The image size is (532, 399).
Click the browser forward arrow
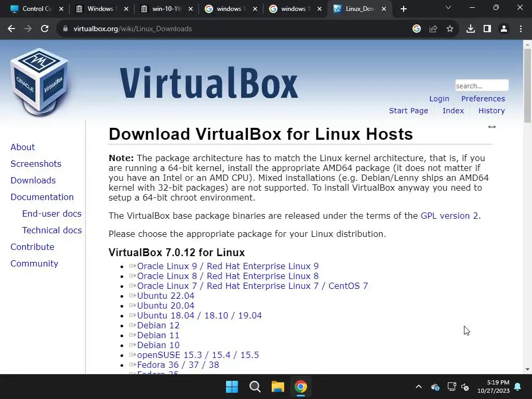click(x=28, y=29)
